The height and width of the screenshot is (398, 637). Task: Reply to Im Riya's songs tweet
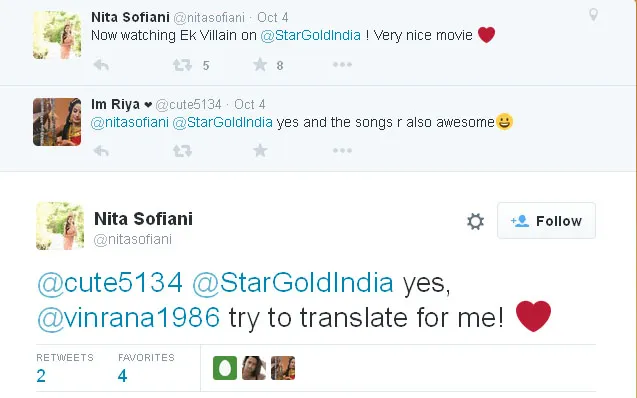(101, 151)
